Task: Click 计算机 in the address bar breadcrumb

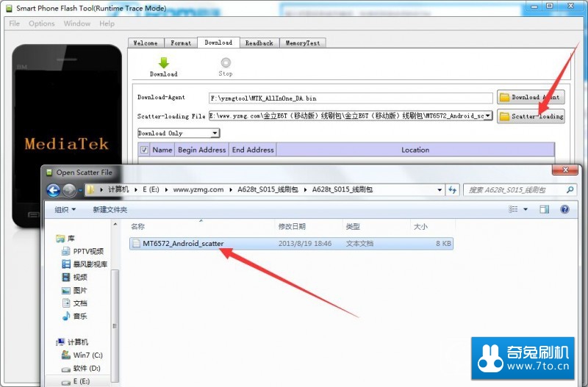Action: 118,189
